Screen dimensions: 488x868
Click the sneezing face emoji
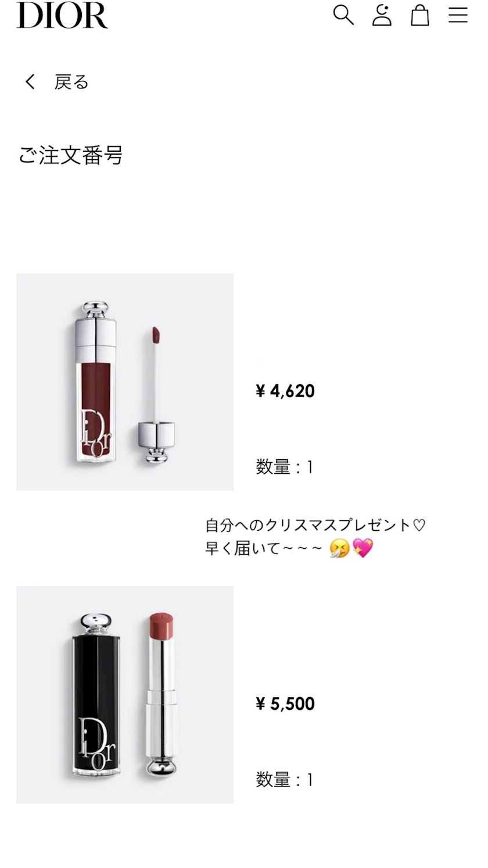(339, 548)
